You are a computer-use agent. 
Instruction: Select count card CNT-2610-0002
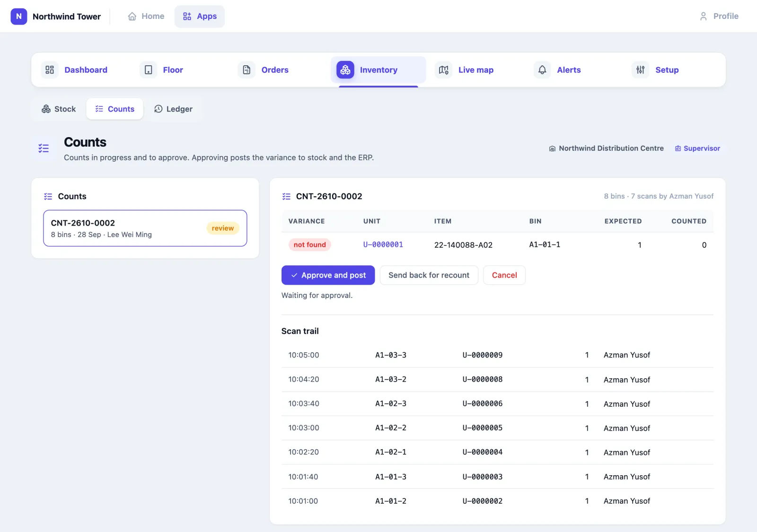[x=145, y=228]
